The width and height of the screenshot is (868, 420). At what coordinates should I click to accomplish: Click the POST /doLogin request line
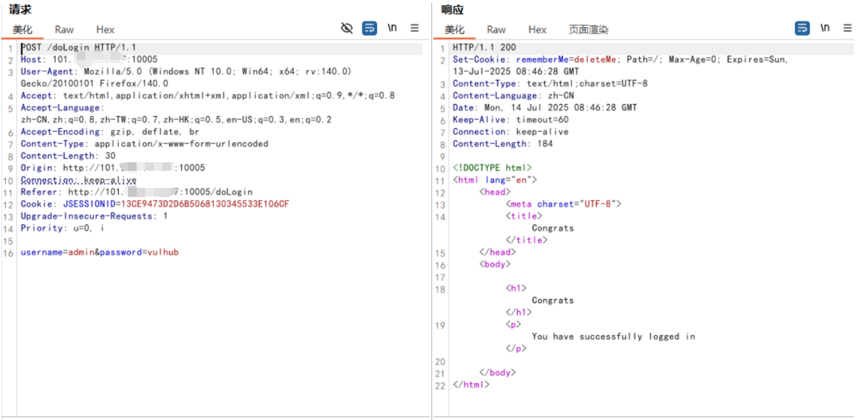tap(78, 48)
